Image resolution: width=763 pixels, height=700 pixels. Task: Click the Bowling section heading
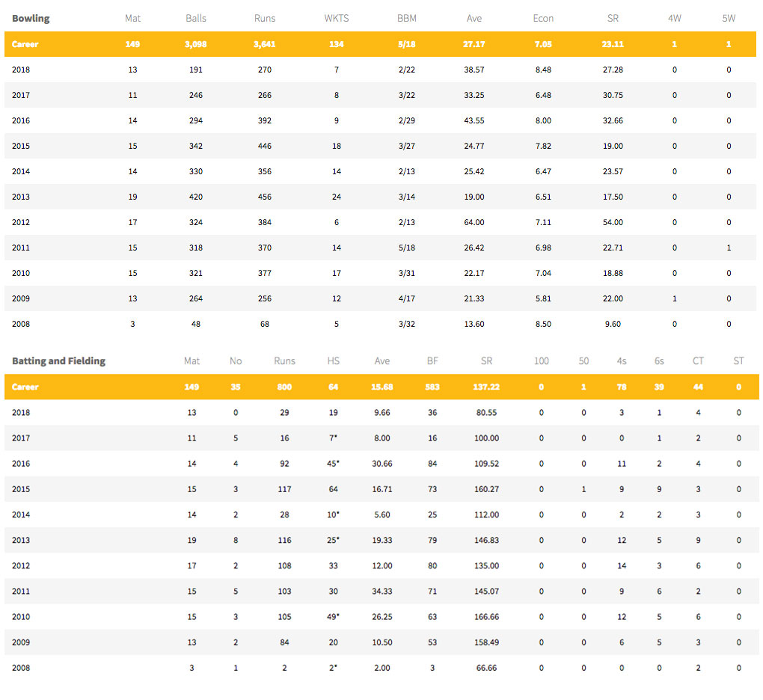pyautogui.click(x=31, y=18)
